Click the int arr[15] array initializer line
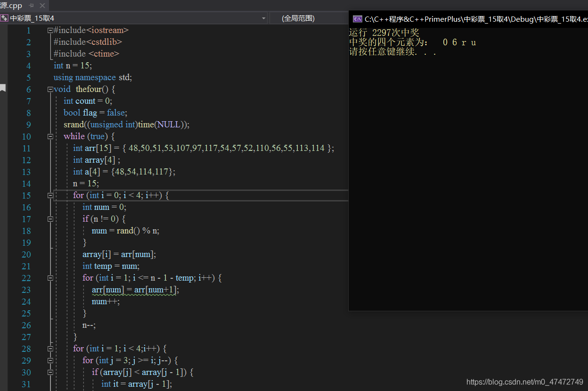The image size is (588, 391). pos(204,148)
